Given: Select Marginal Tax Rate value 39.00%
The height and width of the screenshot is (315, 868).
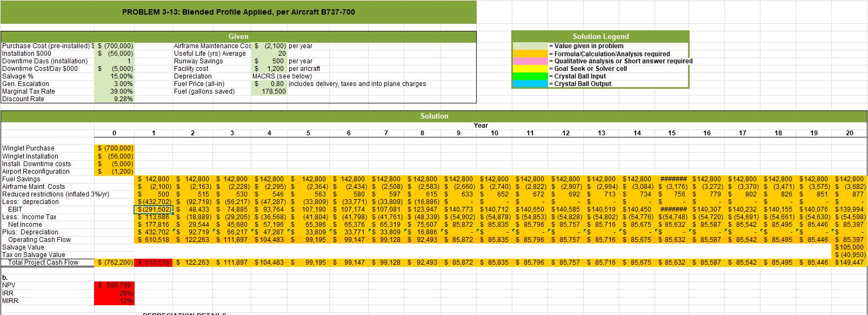Looking at the screenshot, I should pyautogui.click(x=114, y=91).
